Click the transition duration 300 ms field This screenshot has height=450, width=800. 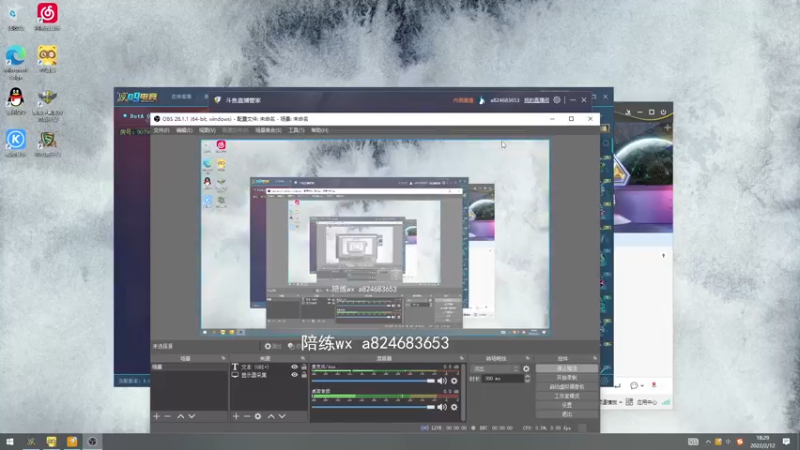[503, 379]
